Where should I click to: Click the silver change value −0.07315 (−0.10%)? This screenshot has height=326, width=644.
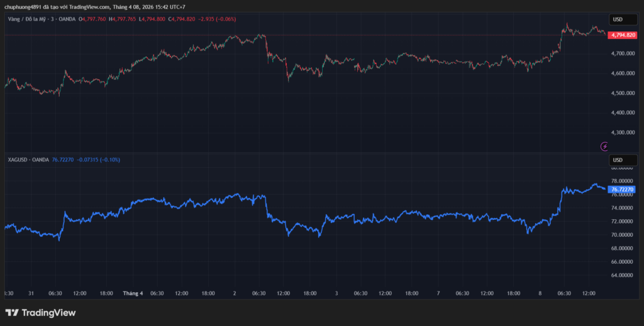pos(98,160)
